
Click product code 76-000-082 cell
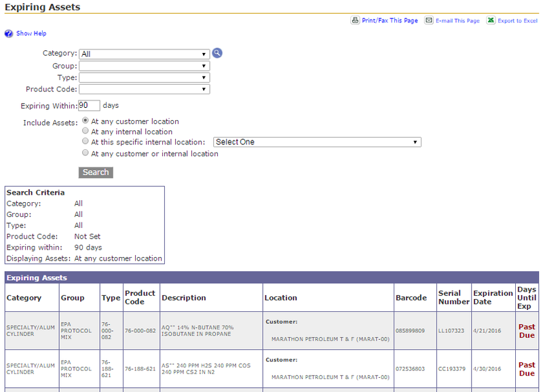click(x=141, y=331)
